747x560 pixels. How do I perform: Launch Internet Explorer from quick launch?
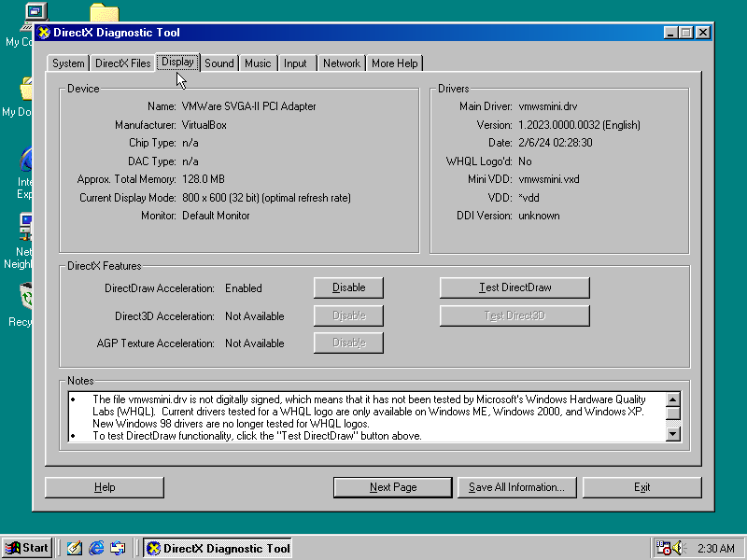(96, 548)
